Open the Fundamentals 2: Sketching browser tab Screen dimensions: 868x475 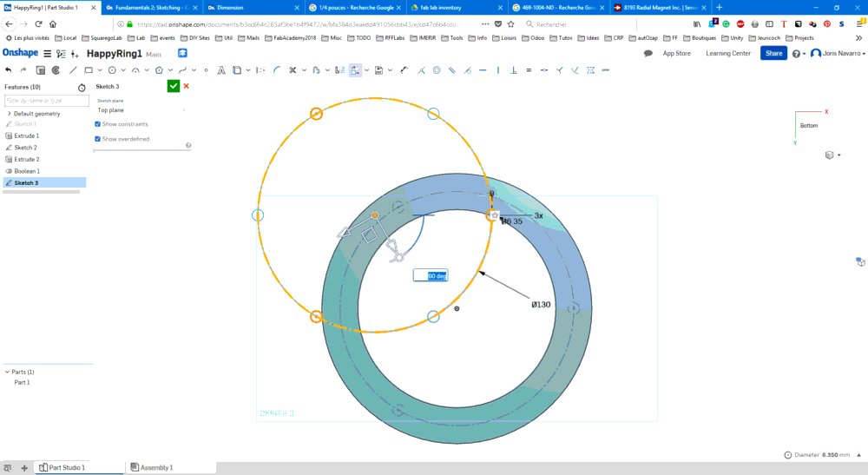point(152,8)
